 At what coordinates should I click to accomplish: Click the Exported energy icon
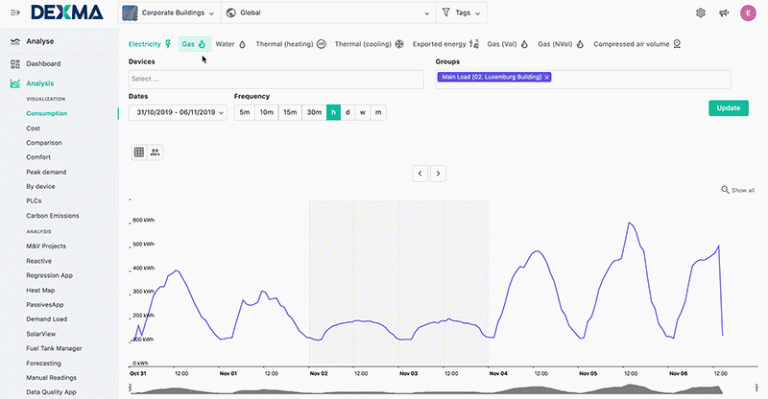474,44
